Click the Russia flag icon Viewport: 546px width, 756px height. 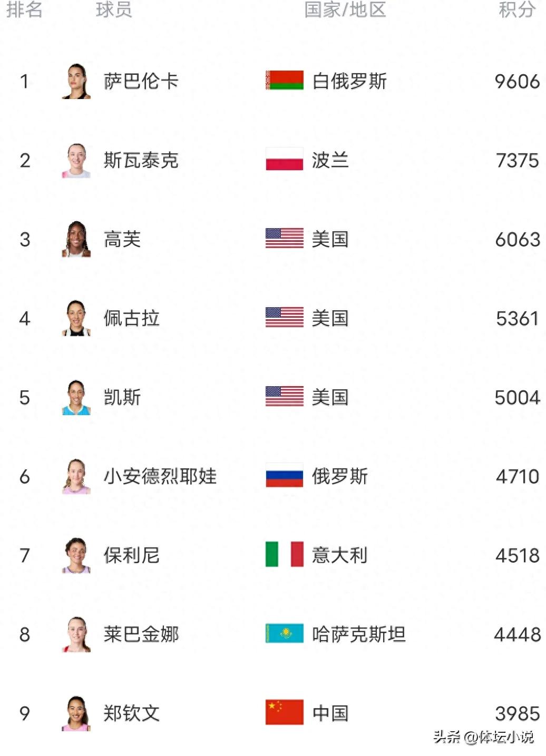click(284, 476)
